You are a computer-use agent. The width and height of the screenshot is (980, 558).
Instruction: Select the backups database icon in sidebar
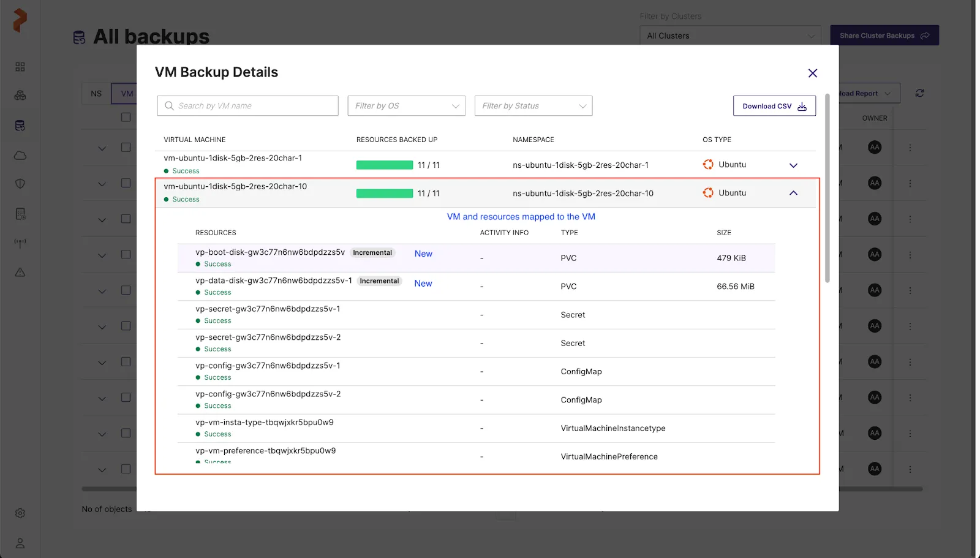(20, 126)
